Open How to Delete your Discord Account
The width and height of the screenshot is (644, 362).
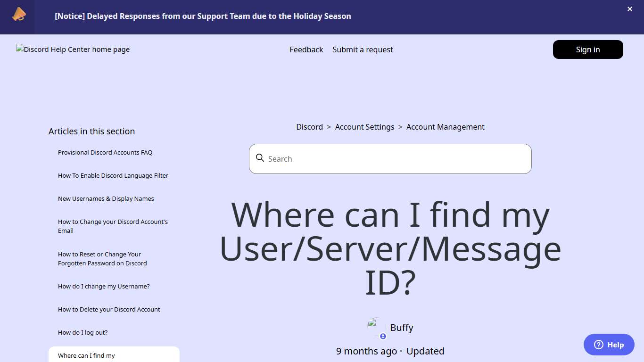click(x=109, y=309)
